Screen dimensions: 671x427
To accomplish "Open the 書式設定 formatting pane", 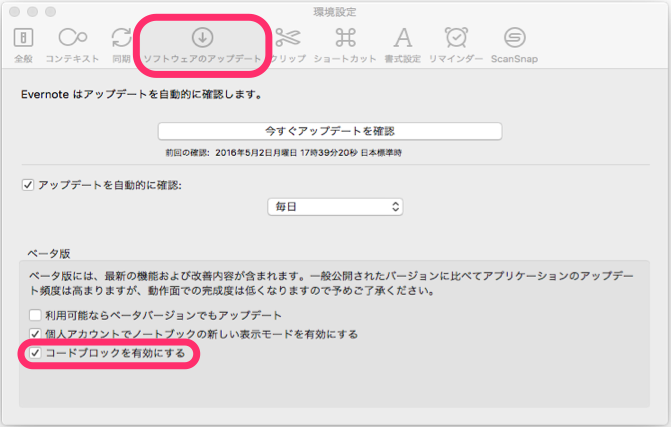I will point(402,45).
